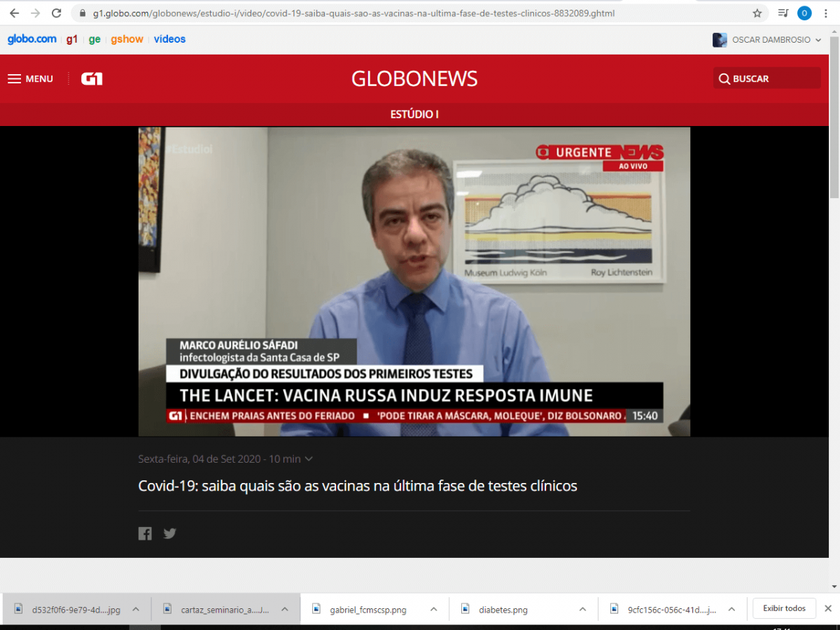The width and height of the screenshot is (840, 630).
Task: Open downloaded d532f0f6-9e79 jpg file
Action: click(76, 610)
